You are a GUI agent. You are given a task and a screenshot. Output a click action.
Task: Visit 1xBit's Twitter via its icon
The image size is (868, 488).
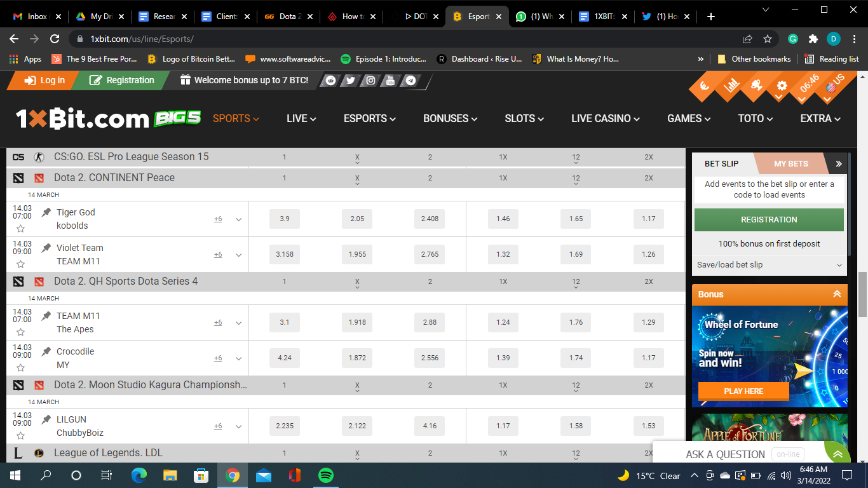click(x=350, y=81)
